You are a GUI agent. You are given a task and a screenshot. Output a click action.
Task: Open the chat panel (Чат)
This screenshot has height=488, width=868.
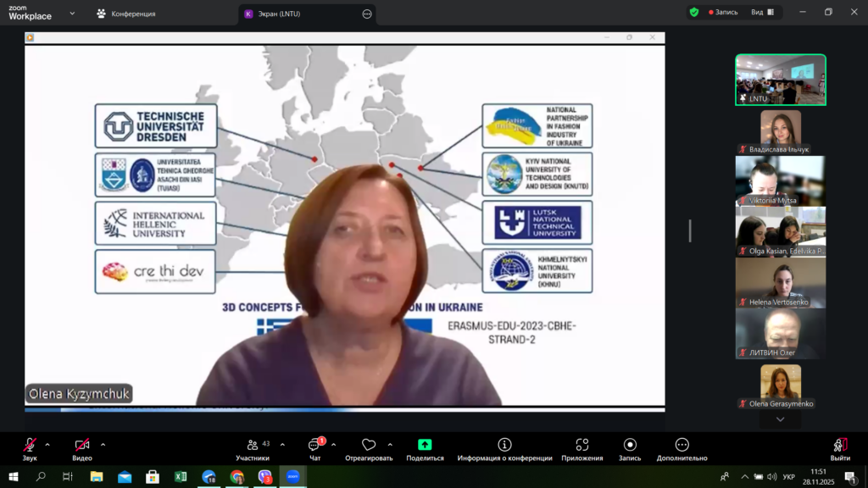tap(314, 446)
